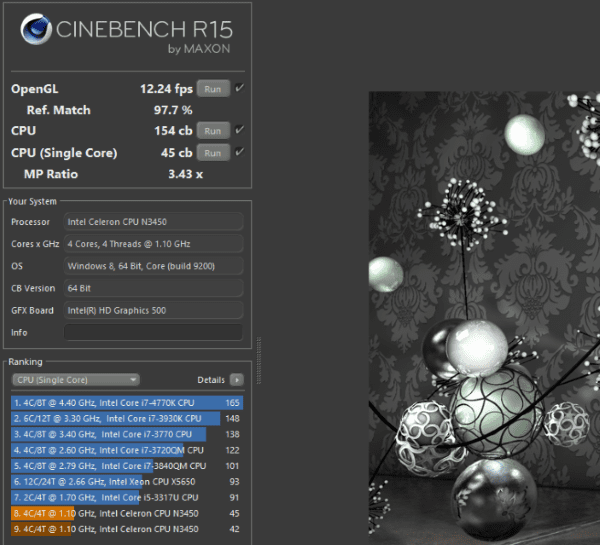This screenshot has height=545, width=600.
Task: Click the CPU score 154 cb
Action: point(173,131)
